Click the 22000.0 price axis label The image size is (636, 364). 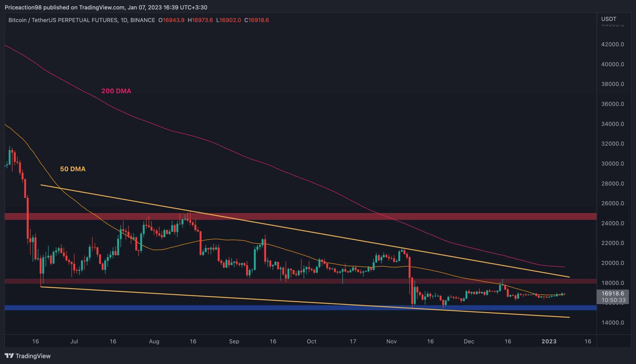612,243
